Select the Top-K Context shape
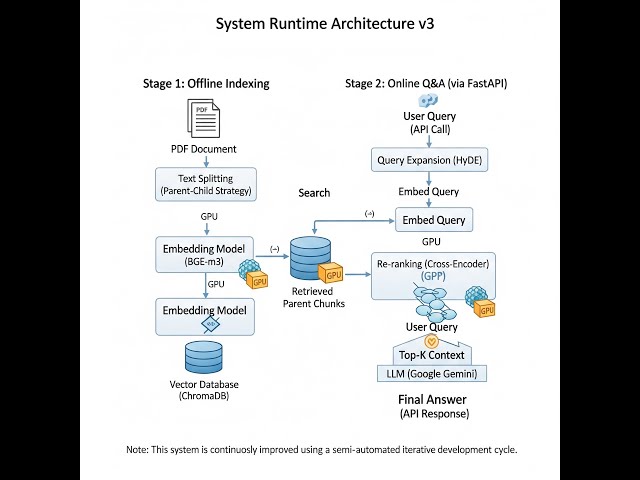Viewport: 640px width, 480px height. [432, 354]
